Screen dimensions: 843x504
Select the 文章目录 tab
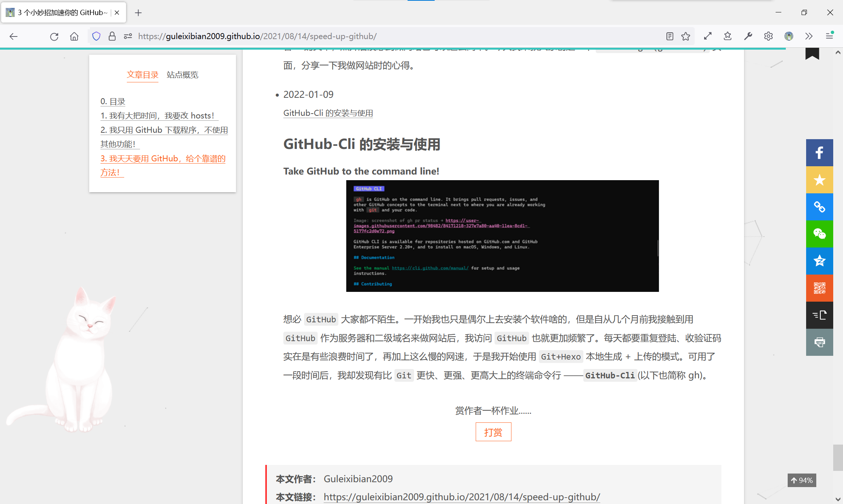[143, 75]
